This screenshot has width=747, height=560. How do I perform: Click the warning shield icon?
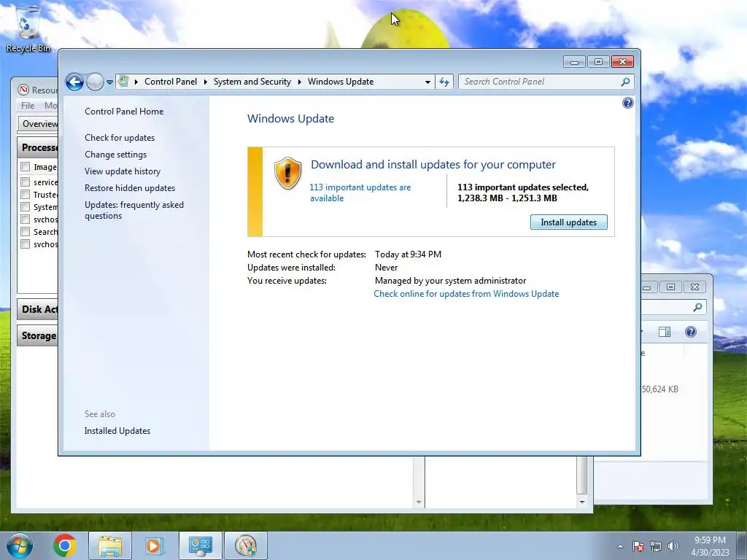point(287,173)
